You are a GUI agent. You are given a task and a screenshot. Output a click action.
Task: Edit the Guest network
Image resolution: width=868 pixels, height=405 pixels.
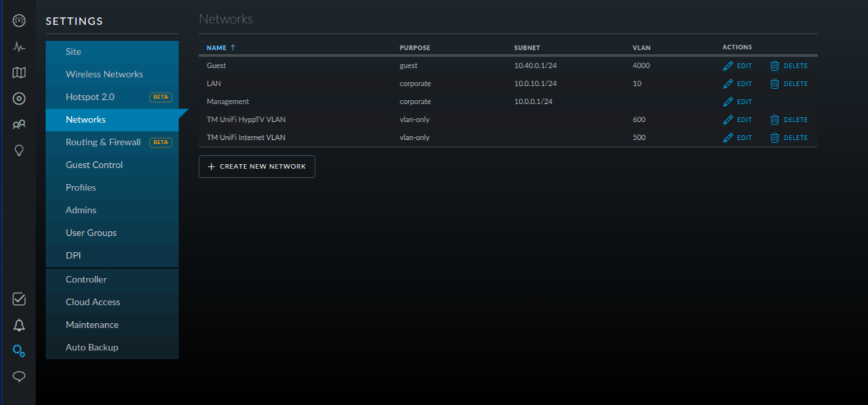[x=738, y=66]
